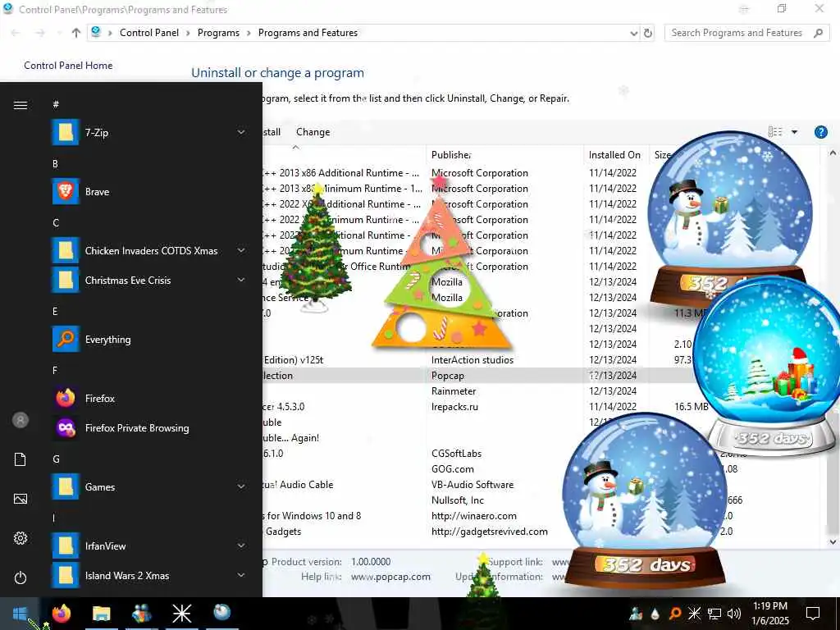840x630 pixels.
Task: Select Programs and Features breadcrumb
Action: 308,33
